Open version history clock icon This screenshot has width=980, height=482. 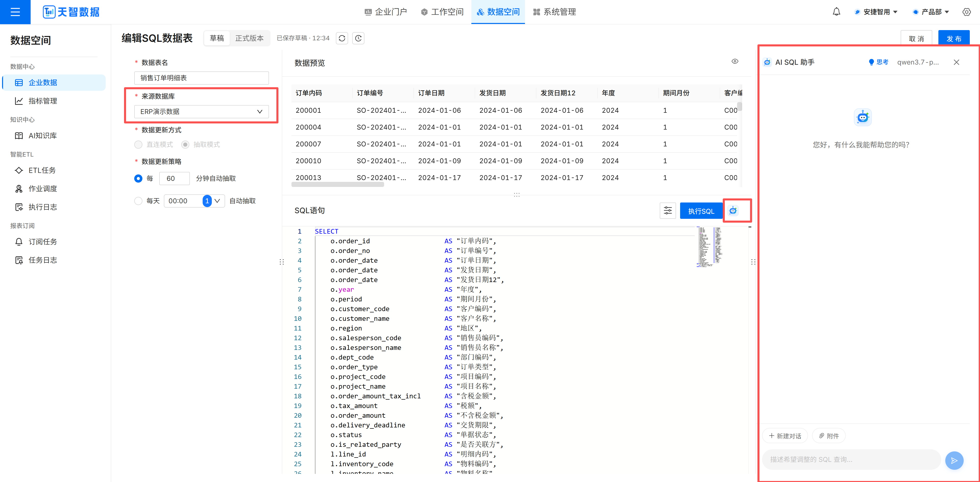(x=358, y=38)
